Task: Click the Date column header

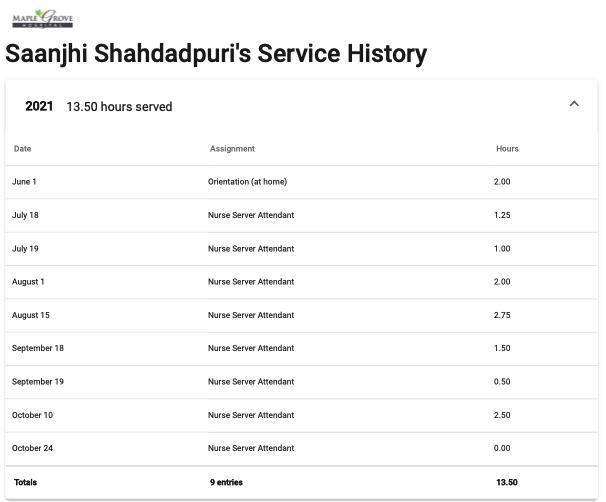Action: pos(22,149)
